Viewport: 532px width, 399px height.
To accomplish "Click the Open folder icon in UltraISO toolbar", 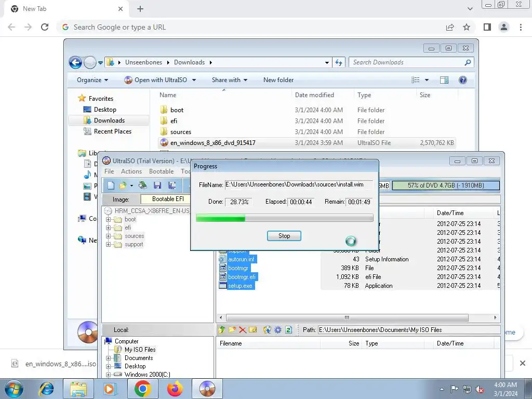I will coord(123,185).
